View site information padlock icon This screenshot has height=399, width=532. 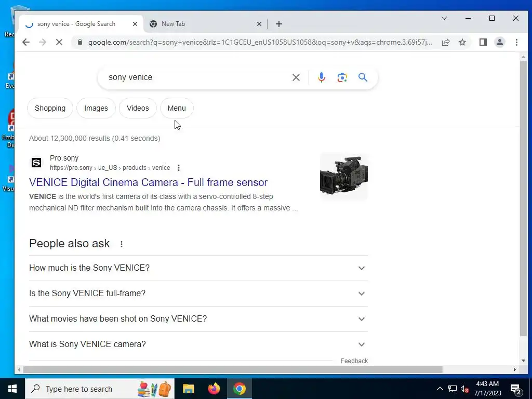pyautogui.click(x=80, y=42)
